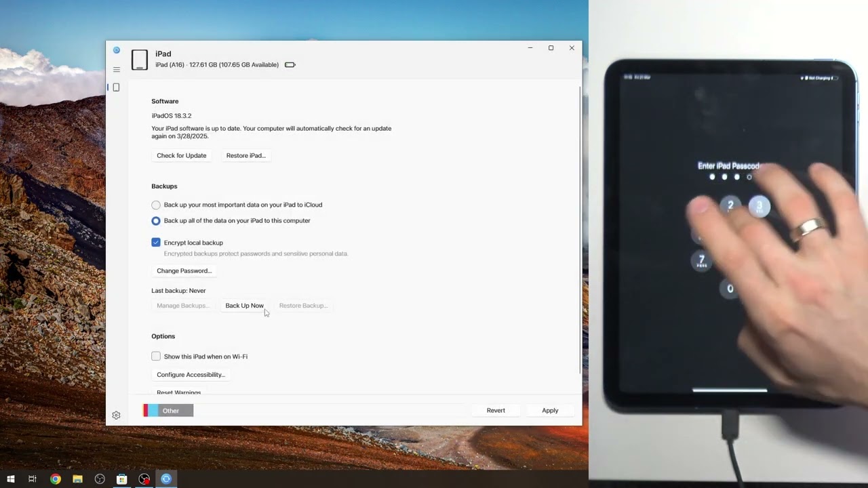868x488 pixels.
Task: Click the Options section heading
Action: 163,336
